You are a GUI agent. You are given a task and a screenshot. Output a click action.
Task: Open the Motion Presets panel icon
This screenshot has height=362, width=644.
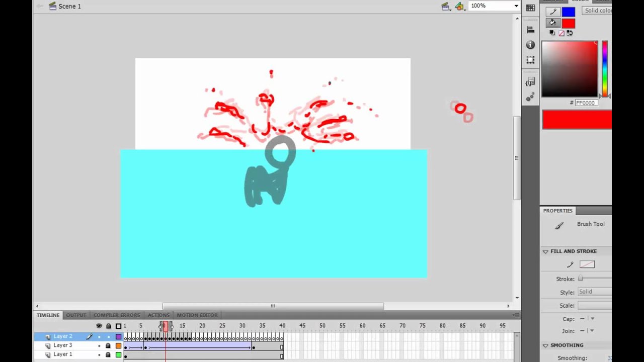pyautogui.click(x=530, y=97)
